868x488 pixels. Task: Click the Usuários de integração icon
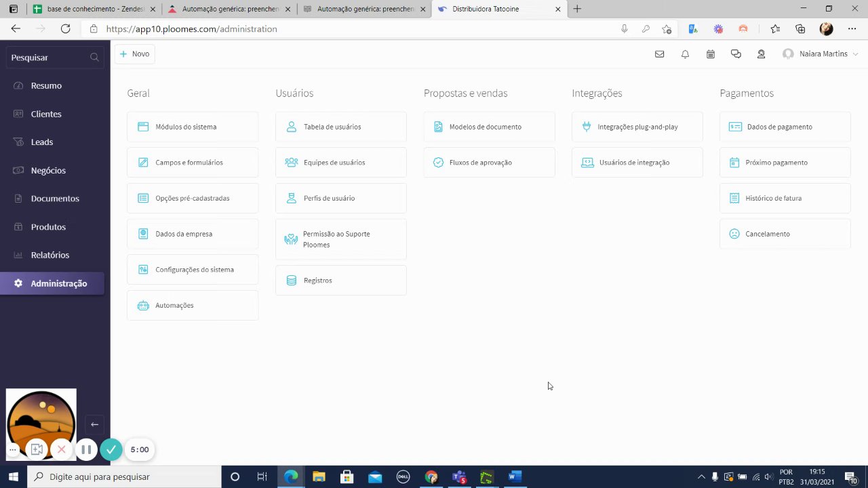click(x=587, y=163)
